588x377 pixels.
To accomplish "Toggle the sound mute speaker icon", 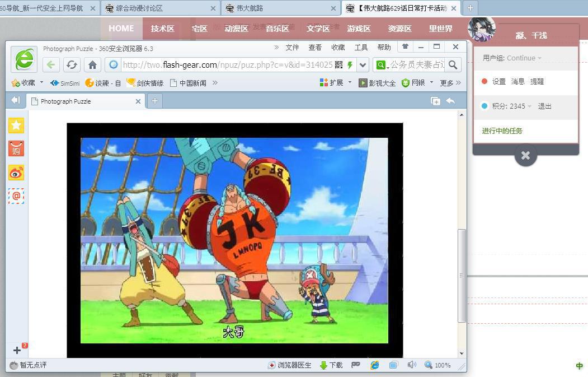I will point(412,365).
